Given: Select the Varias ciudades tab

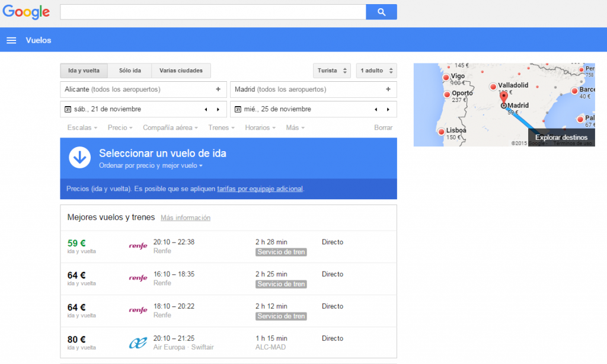Looking at the screenshot, I should pos(181,70).
